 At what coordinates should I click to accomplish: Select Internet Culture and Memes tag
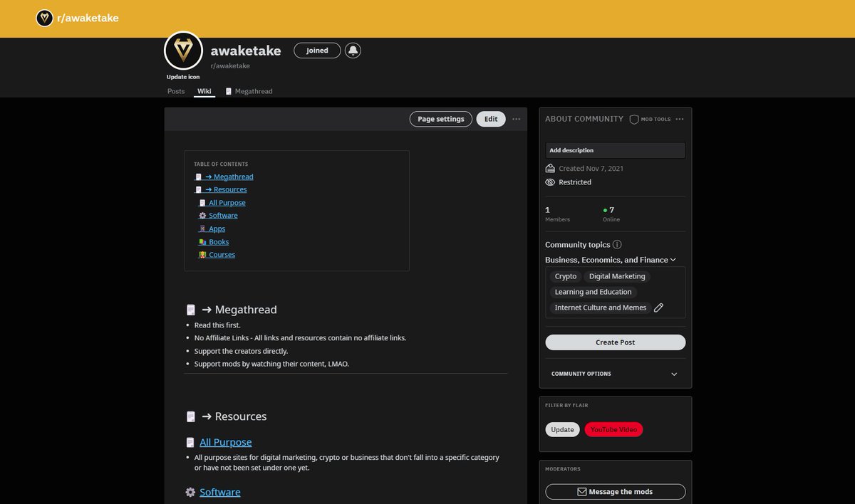pyautogui.click(x=600, y=308)
